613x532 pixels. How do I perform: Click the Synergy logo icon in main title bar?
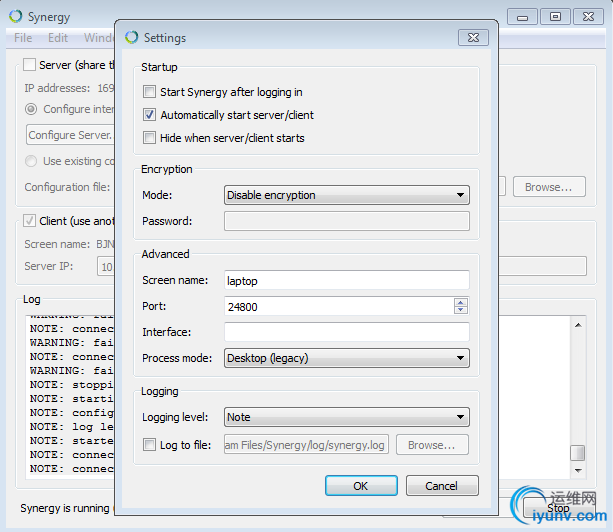click(x=16, y=16)
